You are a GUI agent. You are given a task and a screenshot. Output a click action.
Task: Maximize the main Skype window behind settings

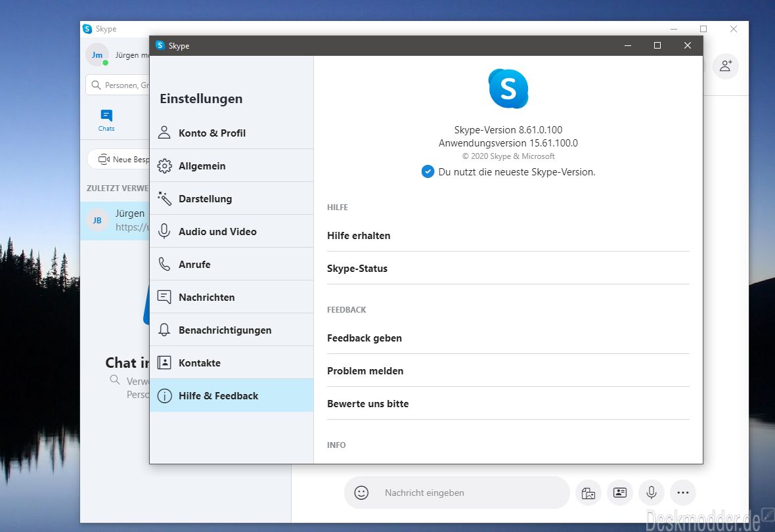point(703,29)
